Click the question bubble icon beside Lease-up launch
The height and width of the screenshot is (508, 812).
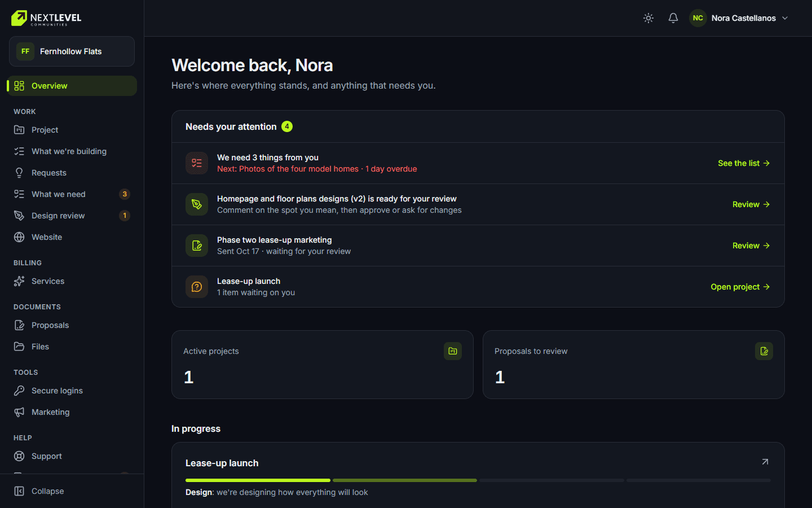click(197, 287)
